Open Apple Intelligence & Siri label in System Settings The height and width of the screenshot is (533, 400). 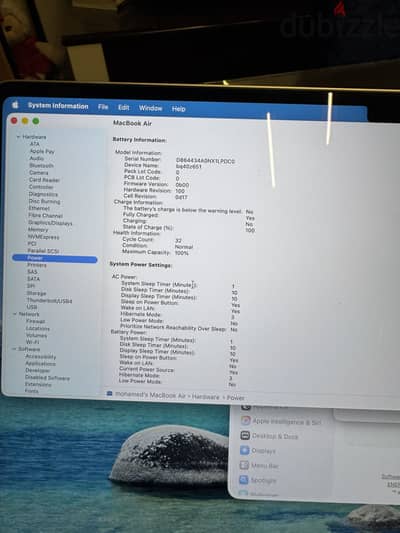point(286,422)
